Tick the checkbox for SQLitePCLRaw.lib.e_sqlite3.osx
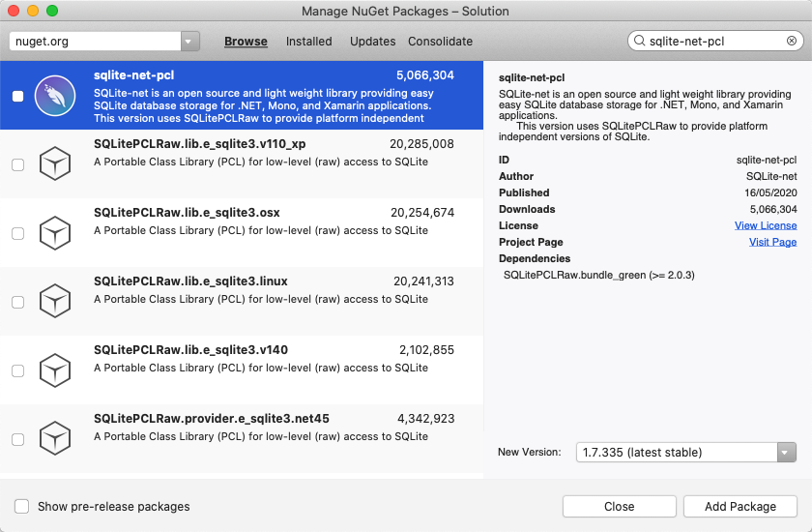Screen dimensions: 812x532 click(x=18, y=233)
